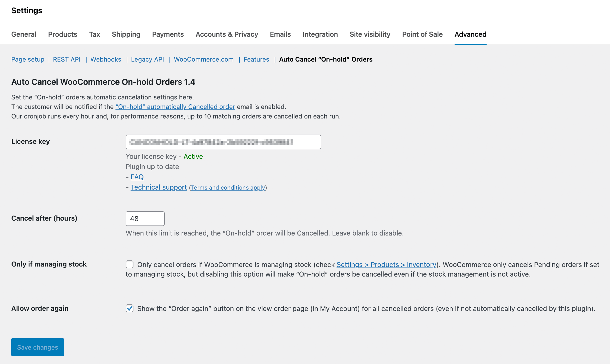This screenshot has height=364, width=610.
Task: Open the Tax tab
Action: coord(95,34)
